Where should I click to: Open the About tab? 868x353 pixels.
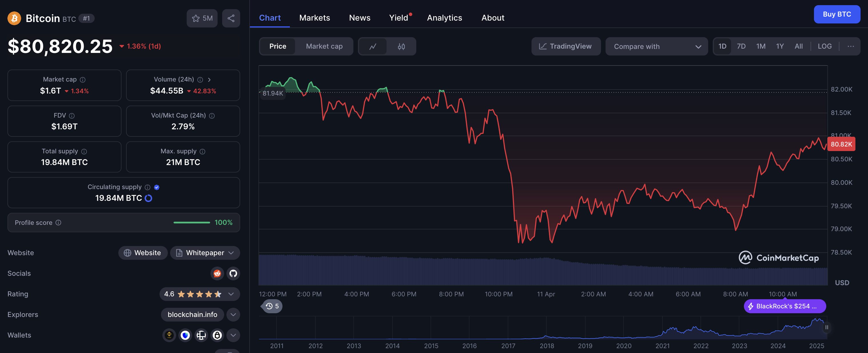(493, 18)
